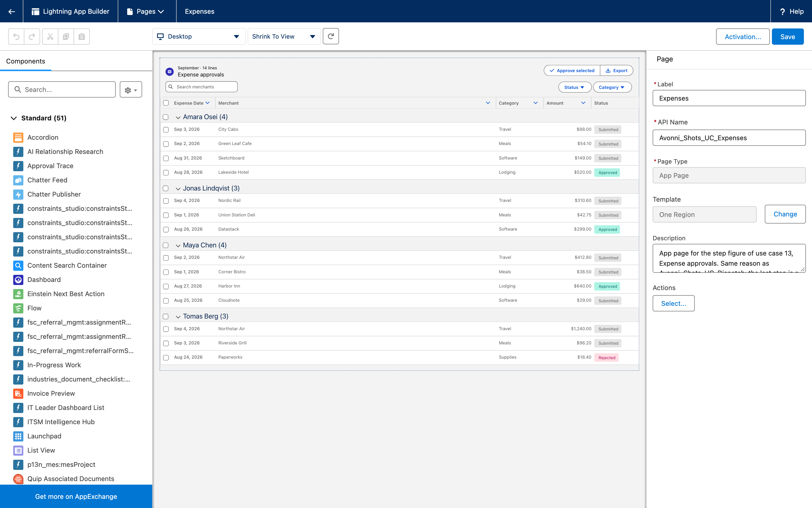812x508 pixels.
Task: Open the Merchant column menu chevron
Action: pos(488,103)
